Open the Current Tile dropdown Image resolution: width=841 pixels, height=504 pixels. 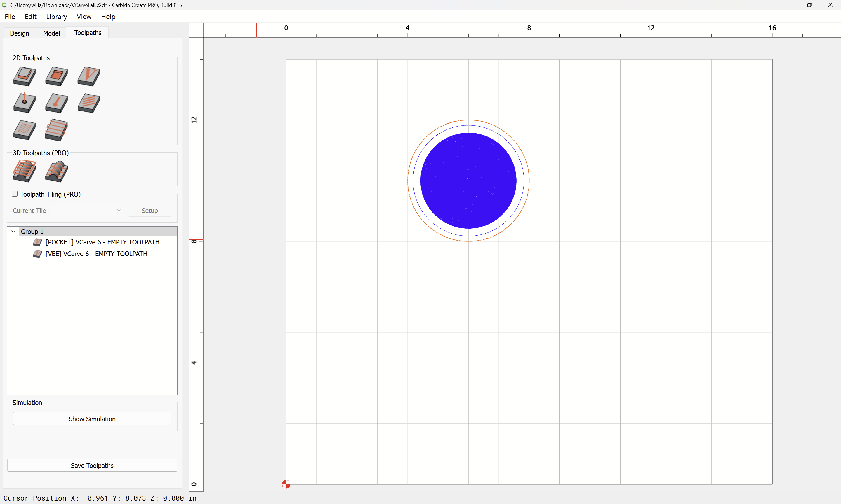pos(87,210)
